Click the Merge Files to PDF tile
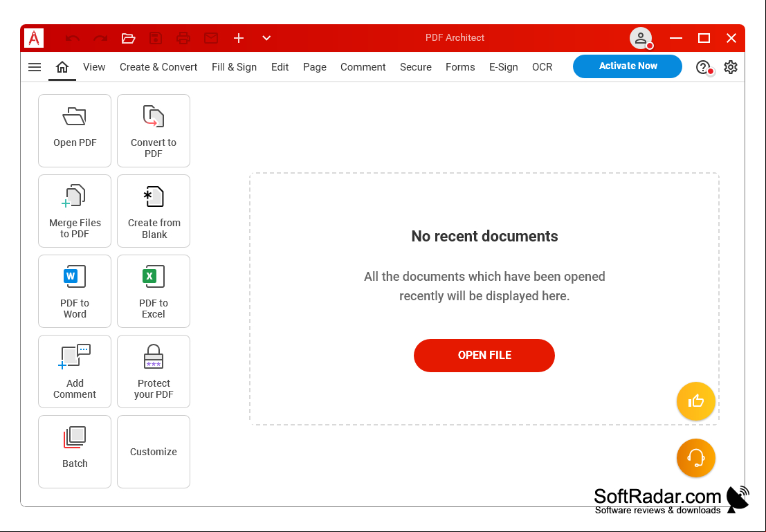Screen dimensions: 766x532 [x=75, y=211]
